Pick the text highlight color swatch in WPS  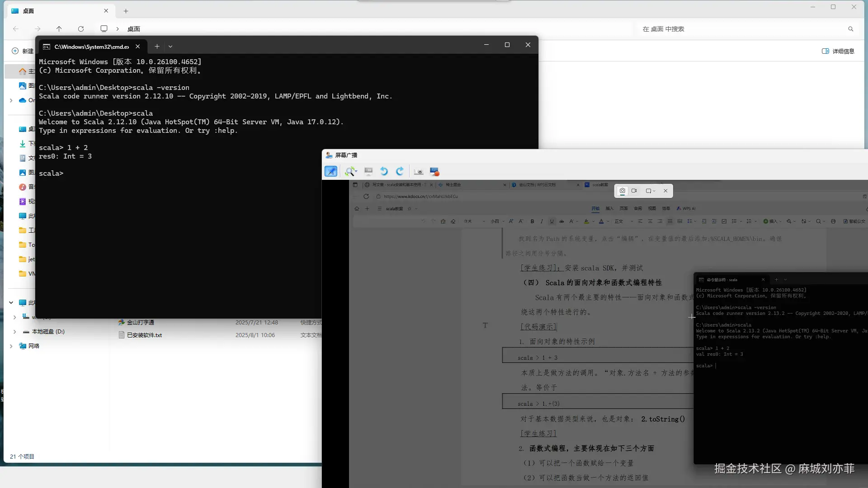[587, 221]
